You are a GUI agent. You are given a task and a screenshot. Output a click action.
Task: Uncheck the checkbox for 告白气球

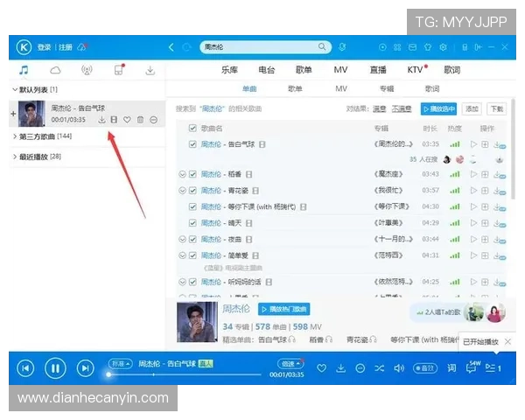coord(192,144)
